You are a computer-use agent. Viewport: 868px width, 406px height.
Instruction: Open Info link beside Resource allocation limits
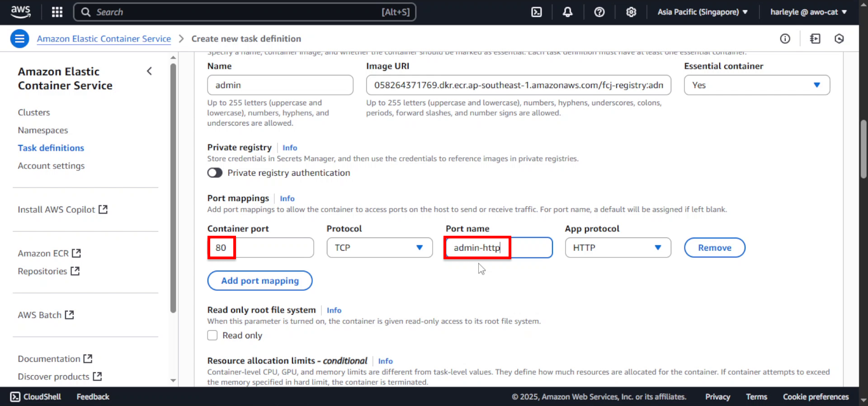tap(386, 361)
